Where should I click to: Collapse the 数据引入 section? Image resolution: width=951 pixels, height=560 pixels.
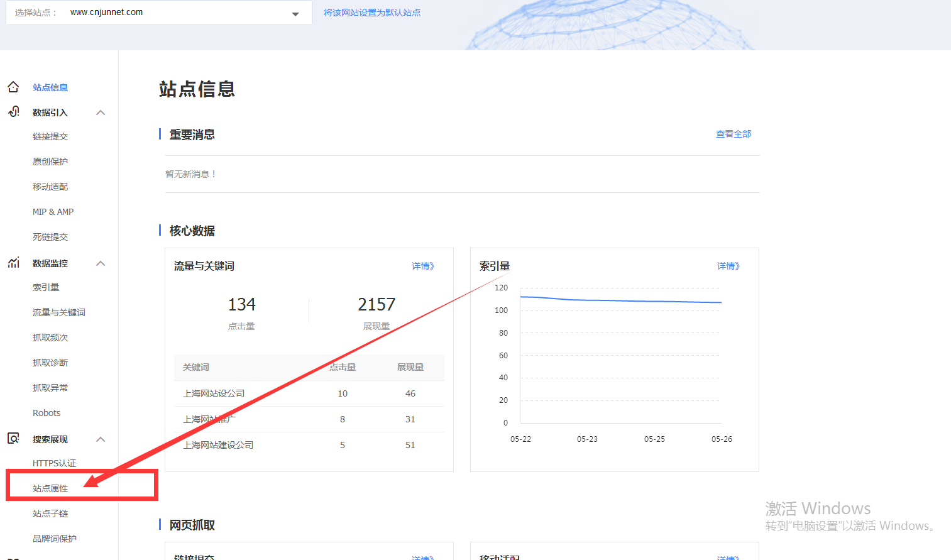100,112
